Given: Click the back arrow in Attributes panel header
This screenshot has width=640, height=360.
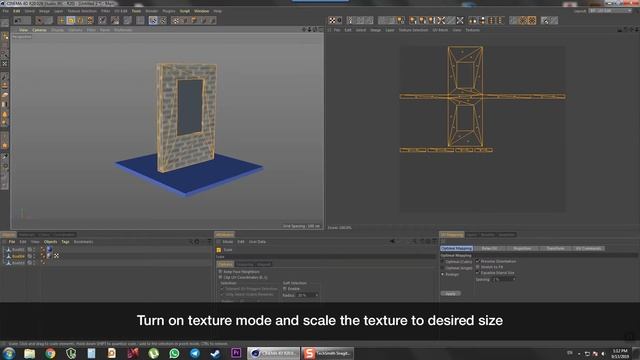Looking at the screenshot, I should (392, 242).
